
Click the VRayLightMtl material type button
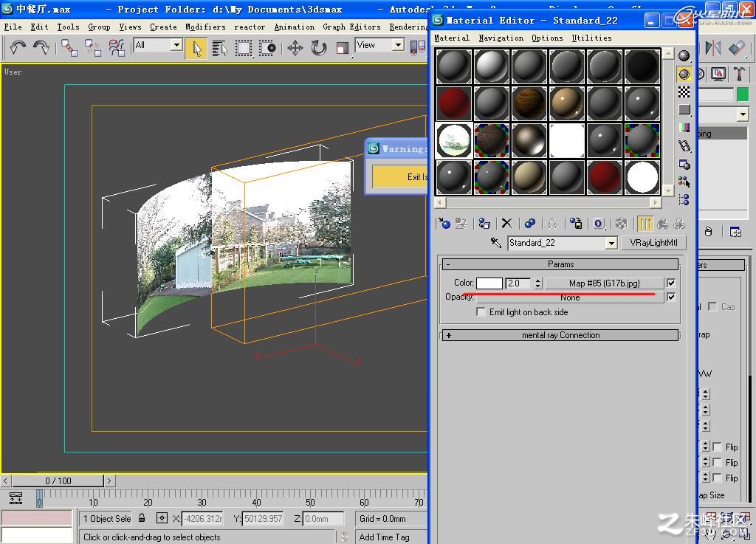click(653, 242)
